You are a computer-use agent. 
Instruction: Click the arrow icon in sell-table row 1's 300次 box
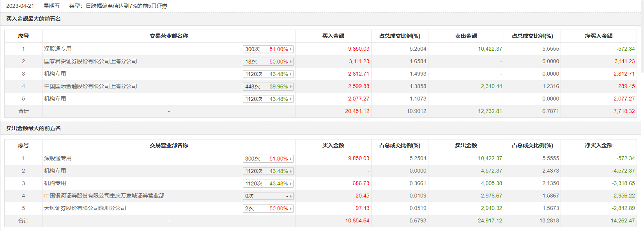point(291,159)
